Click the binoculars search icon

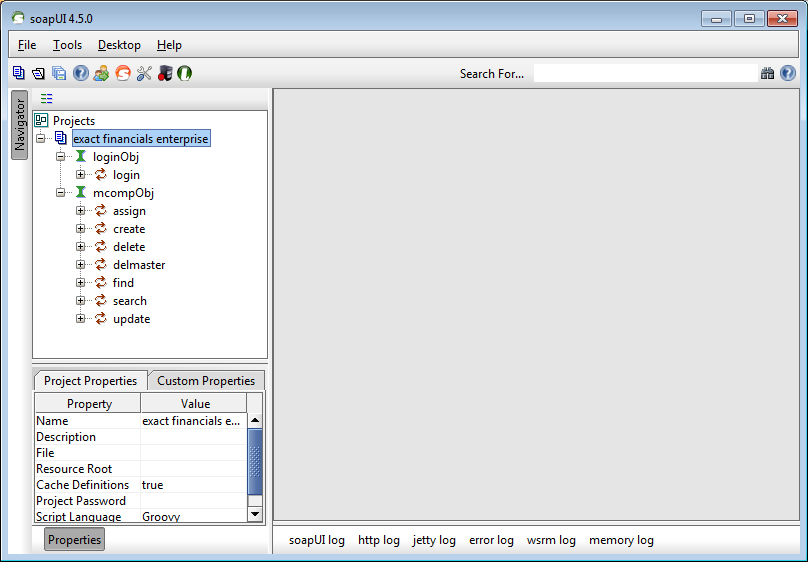767,73
